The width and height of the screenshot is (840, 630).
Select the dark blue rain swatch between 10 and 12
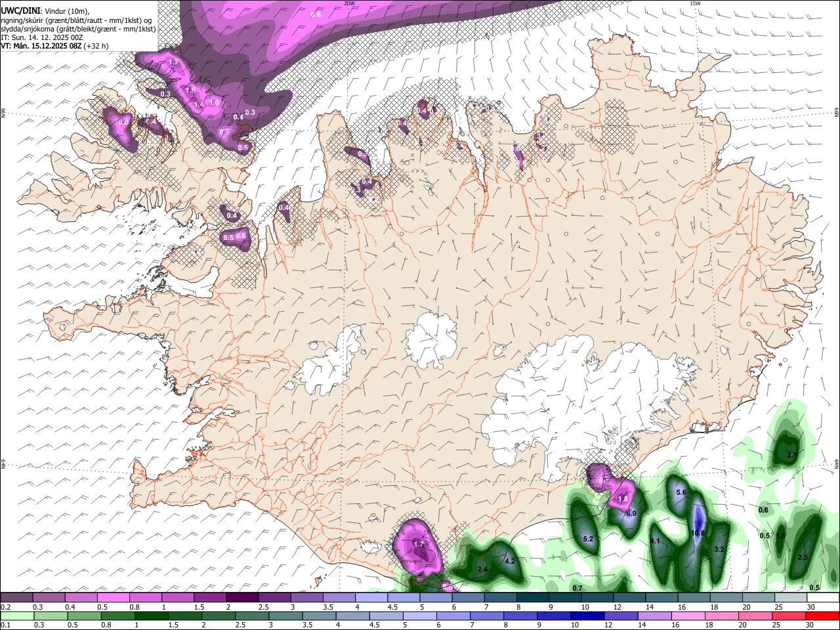[x=587, y=616]
